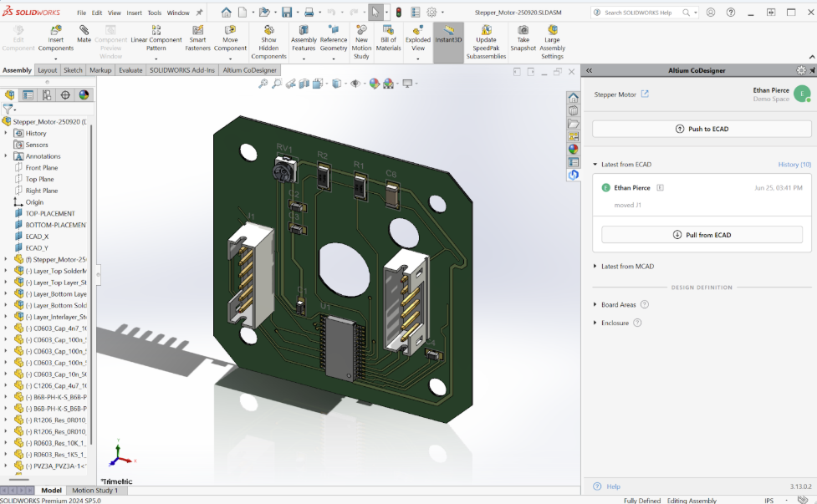Open the Insert menu

click(134, 13)
